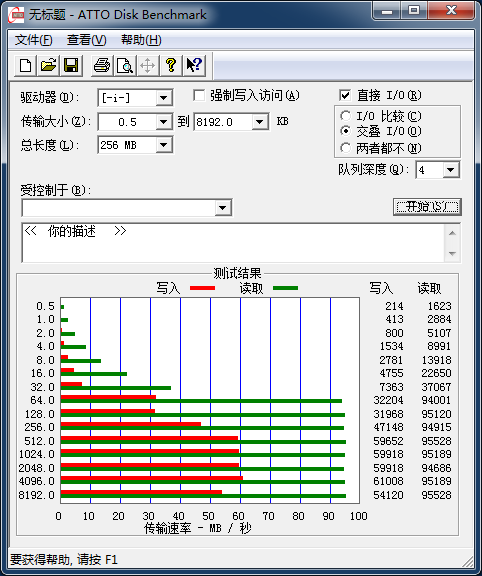The width and height of the screenshot is (482, 576).
Task: Select the 两者都不 radio button
Action: (x=345, y=148)
